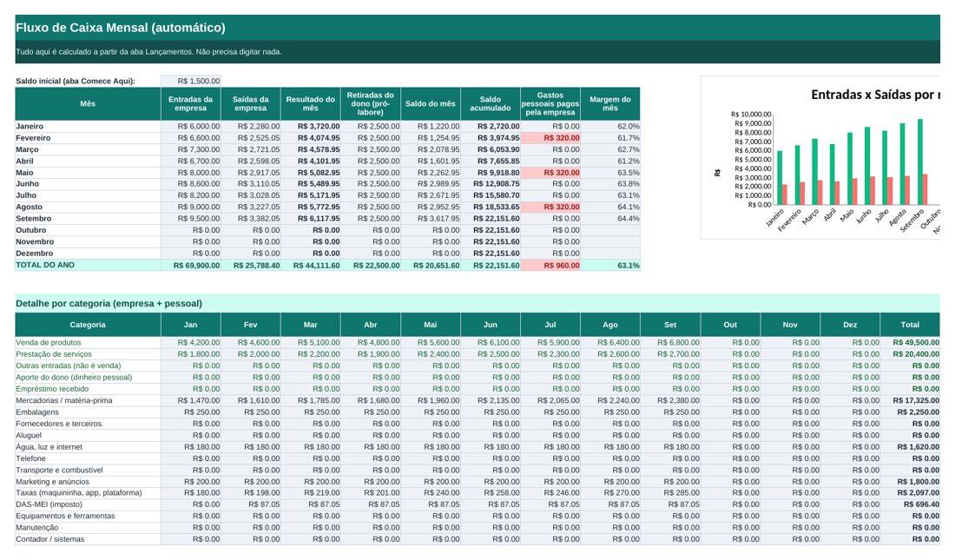Image resolution: width=955 pixels, height=560 pixels.
Task: Select the 'Mês' column header
Action: tap(88, 103)
